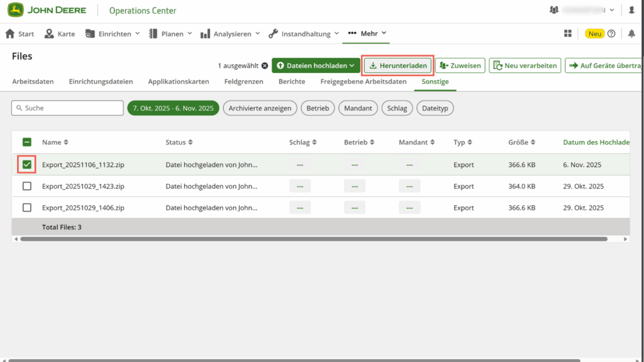Click the Archivierte anzeigen filter button

(x=260, y=108)
